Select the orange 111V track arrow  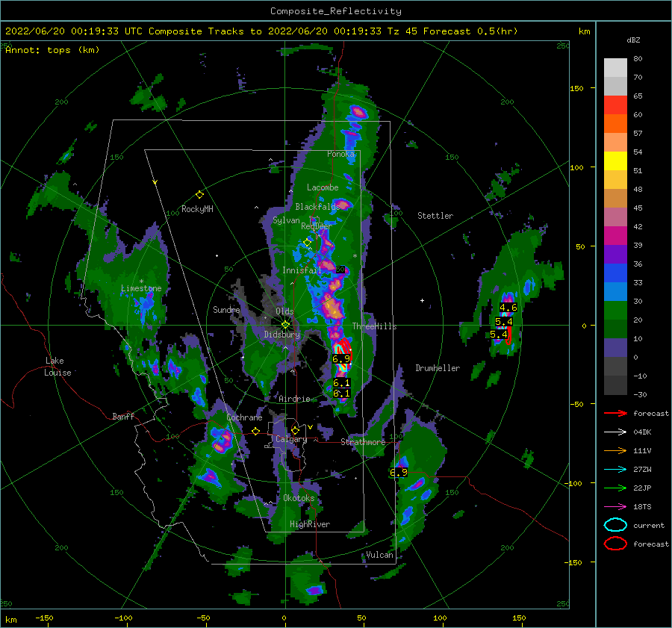tap(615, 450)
